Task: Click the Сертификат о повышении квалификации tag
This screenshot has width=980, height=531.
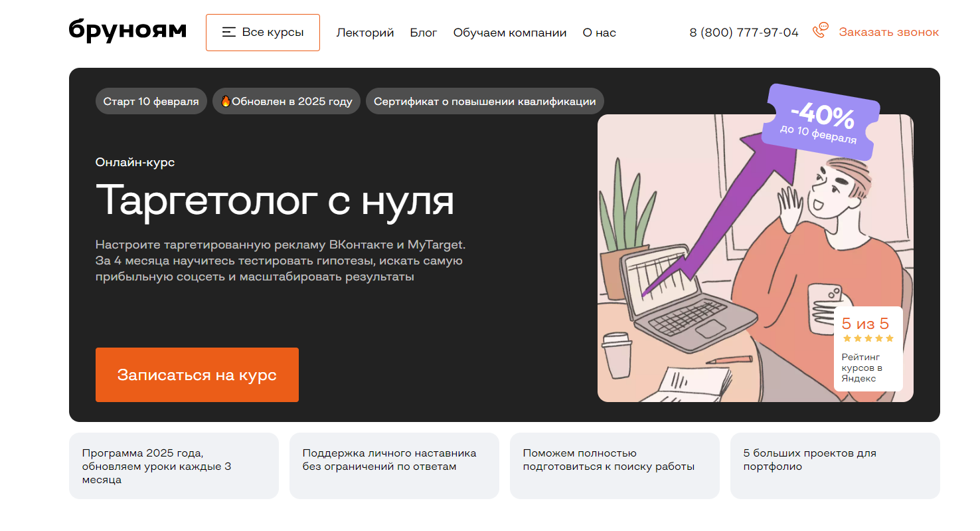Action: [x=485, y=102]
